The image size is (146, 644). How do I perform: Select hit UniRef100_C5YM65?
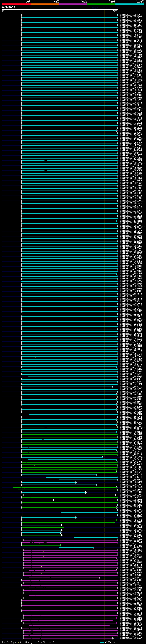tap(131, 22)
